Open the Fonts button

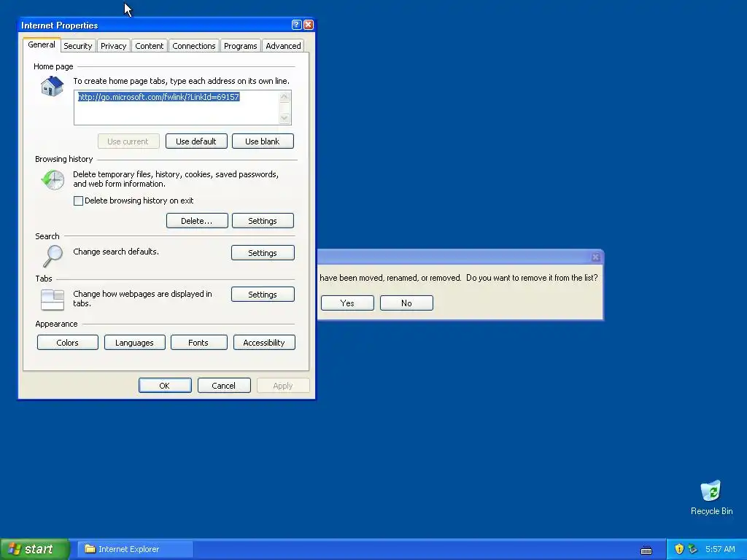click(x=198, y=343)
